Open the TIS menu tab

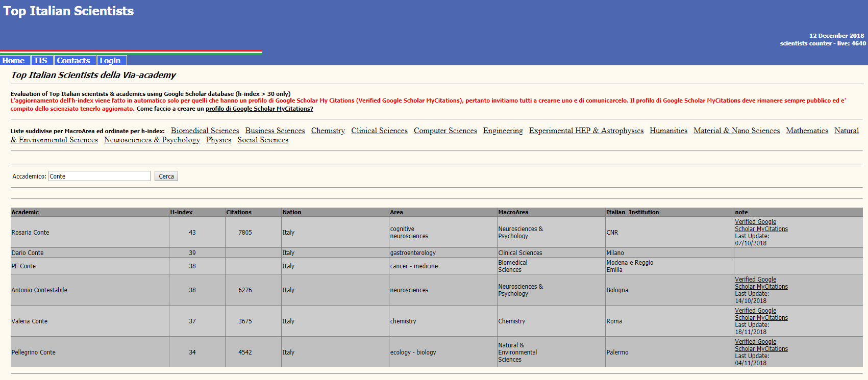point(41,60)
